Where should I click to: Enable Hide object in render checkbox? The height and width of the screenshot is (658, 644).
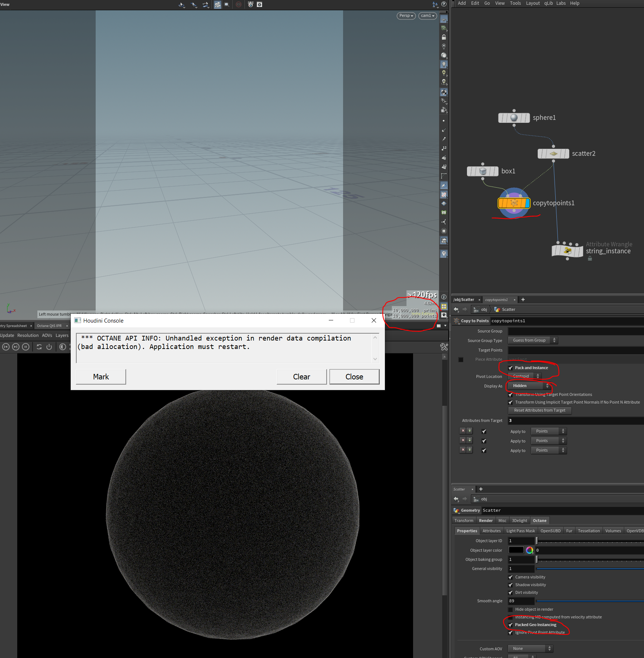pyautogui.click(x=511, y=610)
